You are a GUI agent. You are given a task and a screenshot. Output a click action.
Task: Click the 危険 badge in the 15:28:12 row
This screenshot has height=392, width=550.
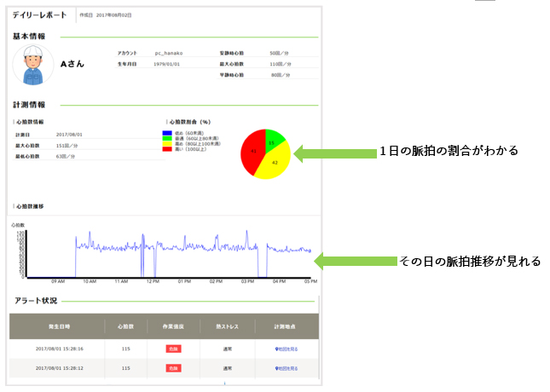click(174, 367)
